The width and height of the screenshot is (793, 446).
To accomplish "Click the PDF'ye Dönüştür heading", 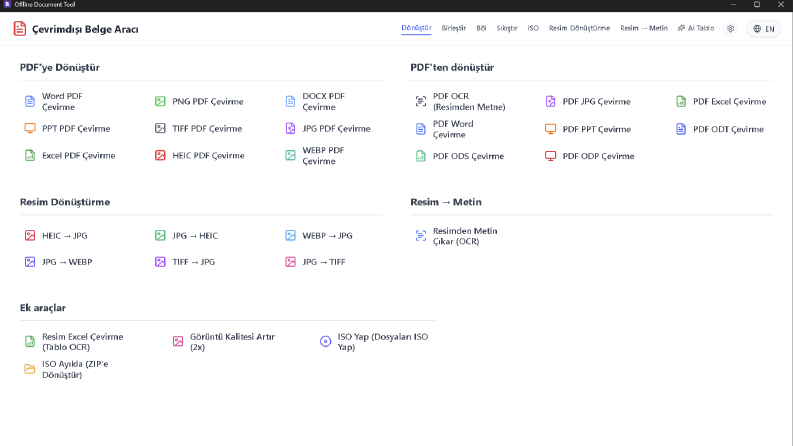I will click(60, 67).
